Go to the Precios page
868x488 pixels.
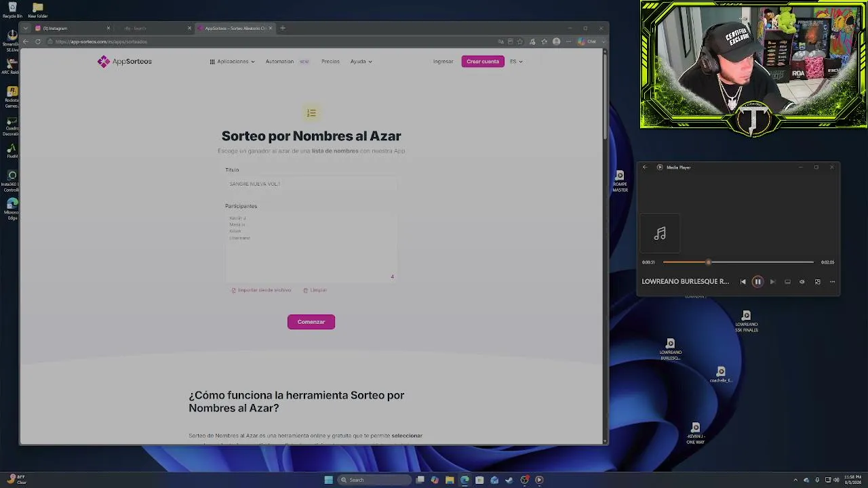point(330,62)
